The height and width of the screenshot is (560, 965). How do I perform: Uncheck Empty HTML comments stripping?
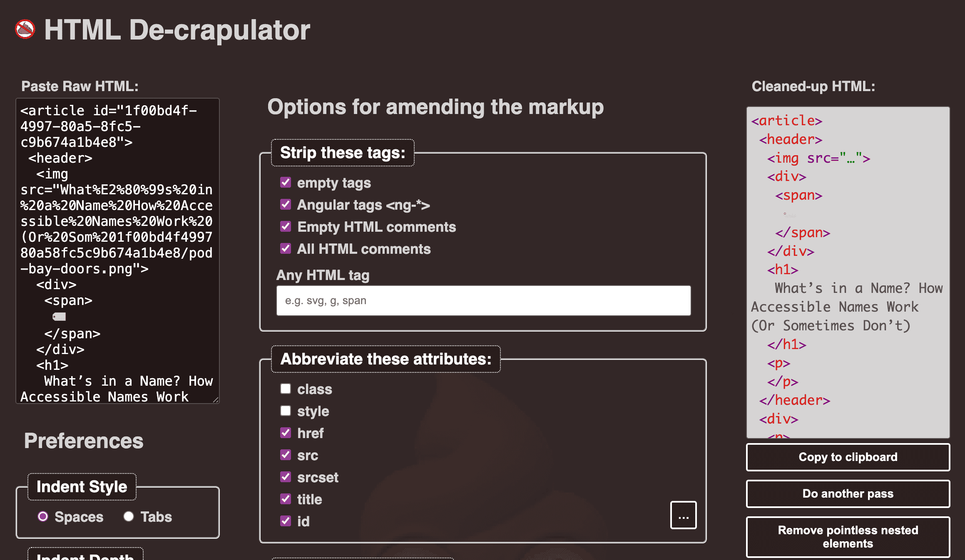pos(286,227)
